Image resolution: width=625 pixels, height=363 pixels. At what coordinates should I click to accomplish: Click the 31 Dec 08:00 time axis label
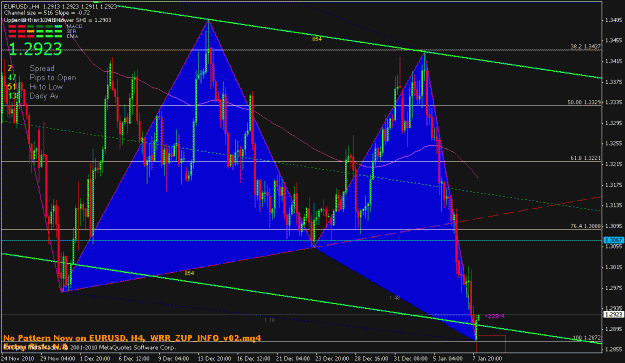pyautogui.click(x=411, y=358)
